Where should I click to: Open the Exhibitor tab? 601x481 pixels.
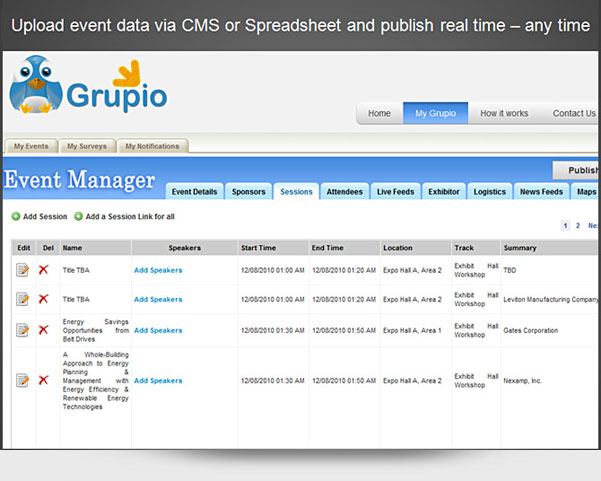tap(444, 192)
